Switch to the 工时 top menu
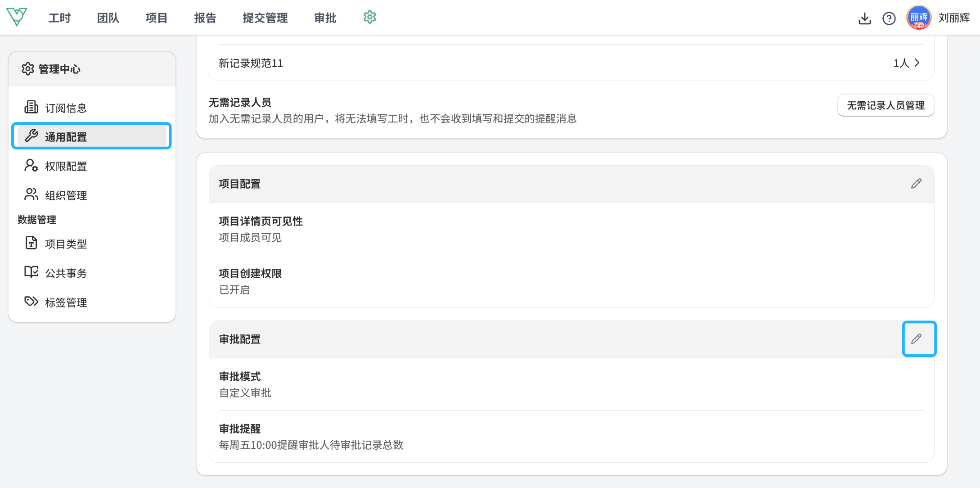Image resolution: width=980 pixels, height=488 pixels. (59, 18)
